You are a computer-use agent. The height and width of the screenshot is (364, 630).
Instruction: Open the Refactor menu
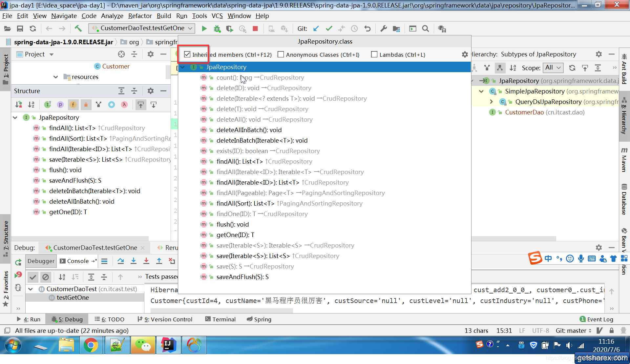[x=140, y=16]
